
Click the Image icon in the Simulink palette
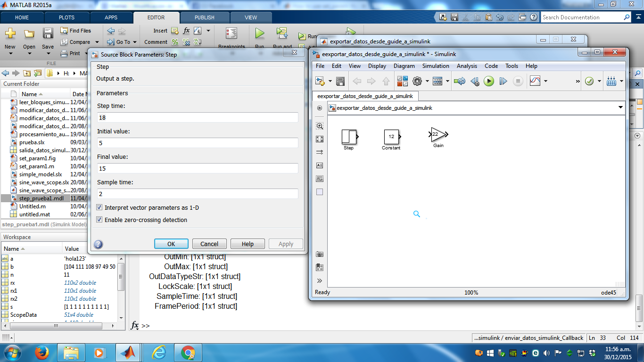pyautogui.click(x=320, y=179)
